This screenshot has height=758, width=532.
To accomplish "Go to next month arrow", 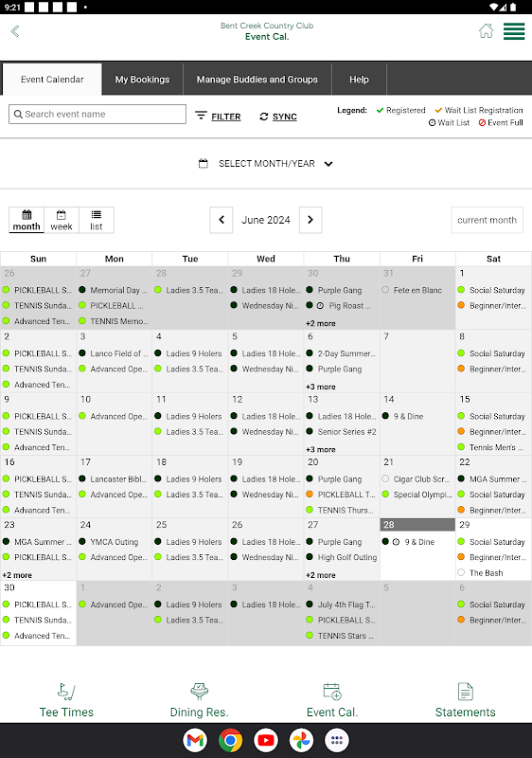I will click(310, 220).
